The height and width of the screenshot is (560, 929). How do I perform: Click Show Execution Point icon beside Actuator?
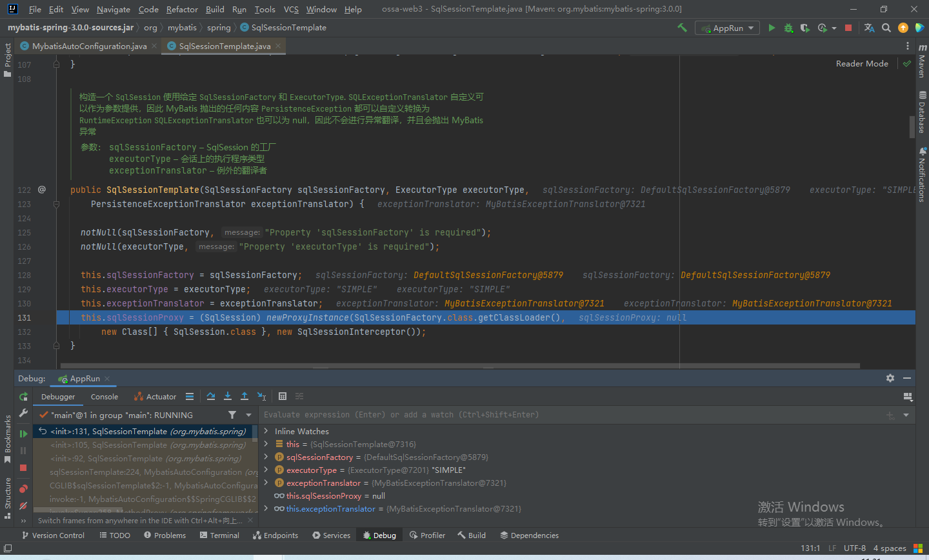pos(190,396)
